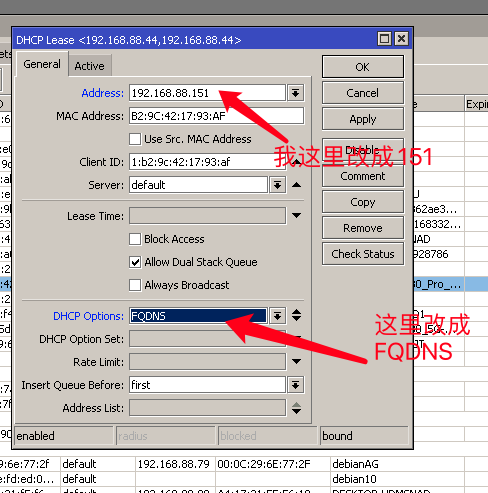Click DHCP Options add/remove arrows icon
The width and height of the screenshot is (488, 493).
pyautogui.click(x=296, y=315)
